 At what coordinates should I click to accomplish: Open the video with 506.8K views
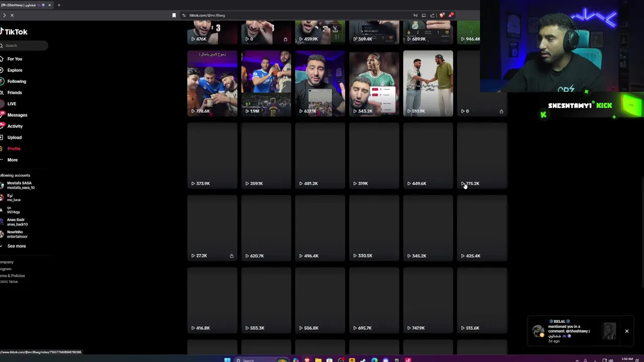[320, 301]
